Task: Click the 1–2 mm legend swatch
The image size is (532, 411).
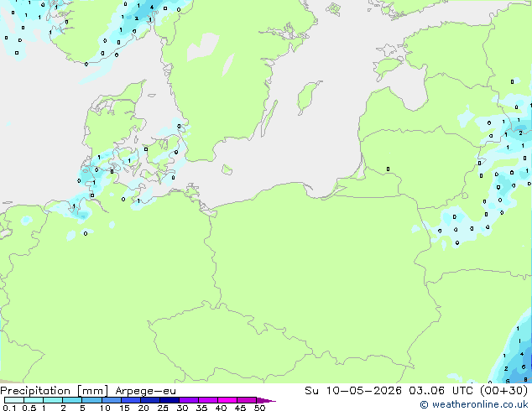Action: click(x=53, y=400)
